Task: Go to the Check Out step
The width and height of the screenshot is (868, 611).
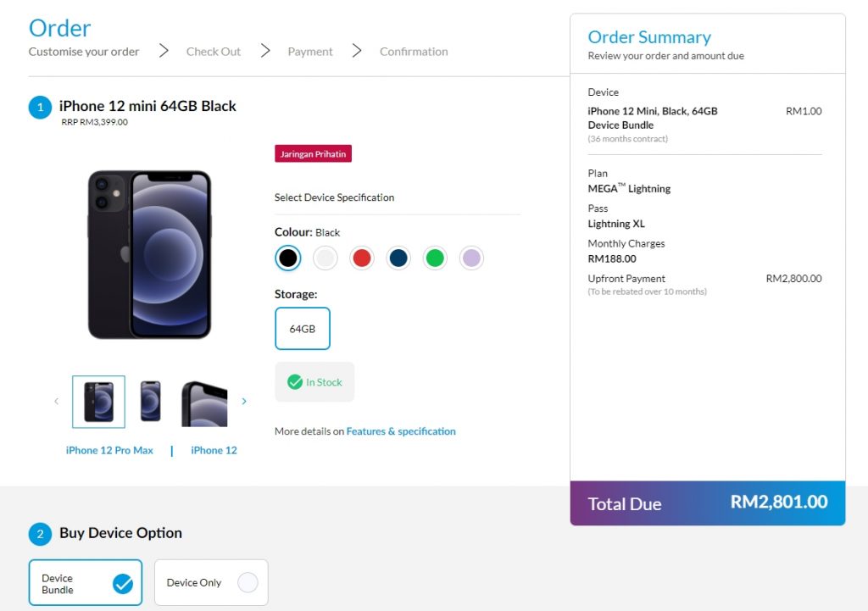Action: click(x=214, y=52)
